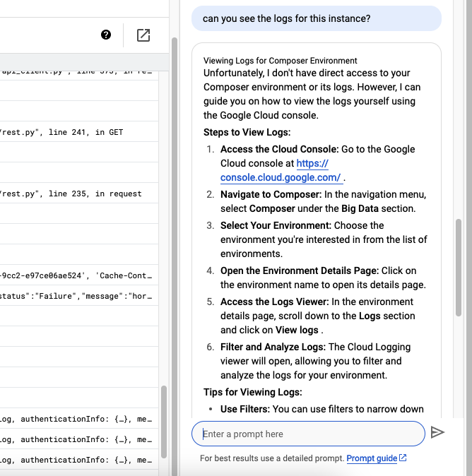Click the logs list vertical scrollbar thumb
472x476 pixels.
(x=164, y=422)
